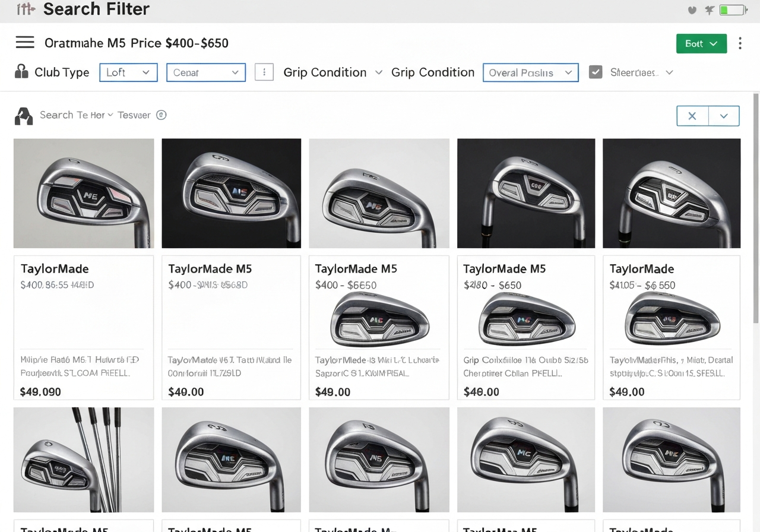760x532 pixels.
Task: Expand the Sfeertlaes chevron
Action: [x=670, y=72]
